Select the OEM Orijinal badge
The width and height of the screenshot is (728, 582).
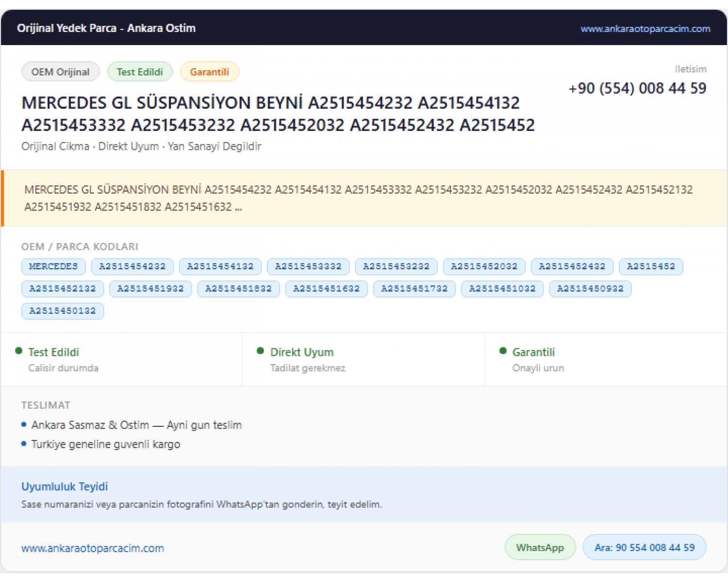tap(61, 72)
